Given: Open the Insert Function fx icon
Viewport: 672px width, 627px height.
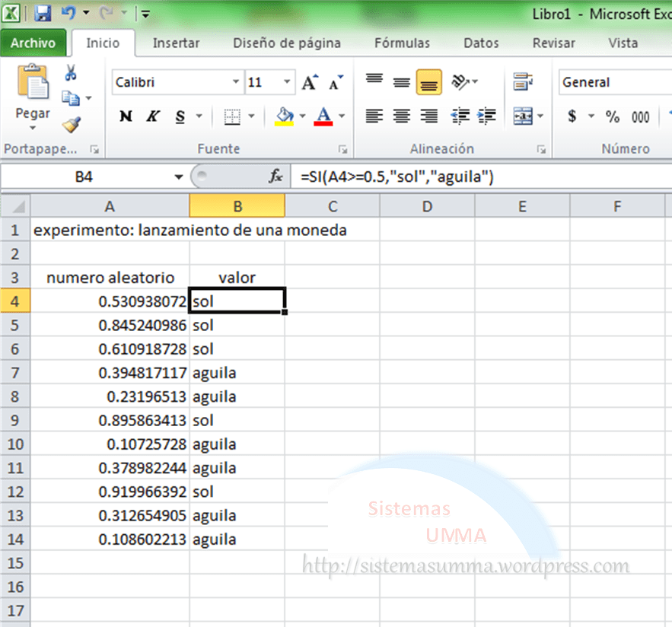Looking at the screenshot, I should click(x=275, y=176).
